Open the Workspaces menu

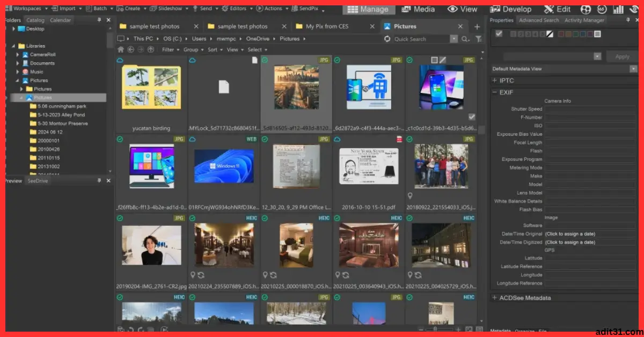point(27,9)
